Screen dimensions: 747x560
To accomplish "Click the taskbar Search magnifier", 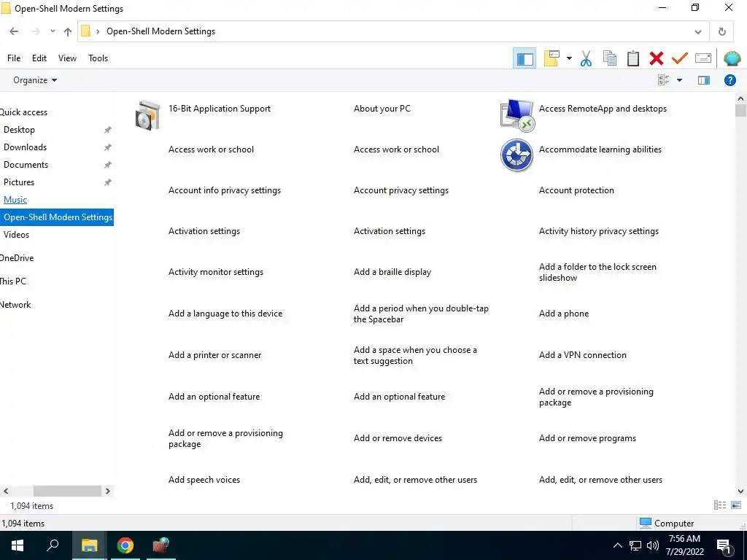I will coord(53,545).
